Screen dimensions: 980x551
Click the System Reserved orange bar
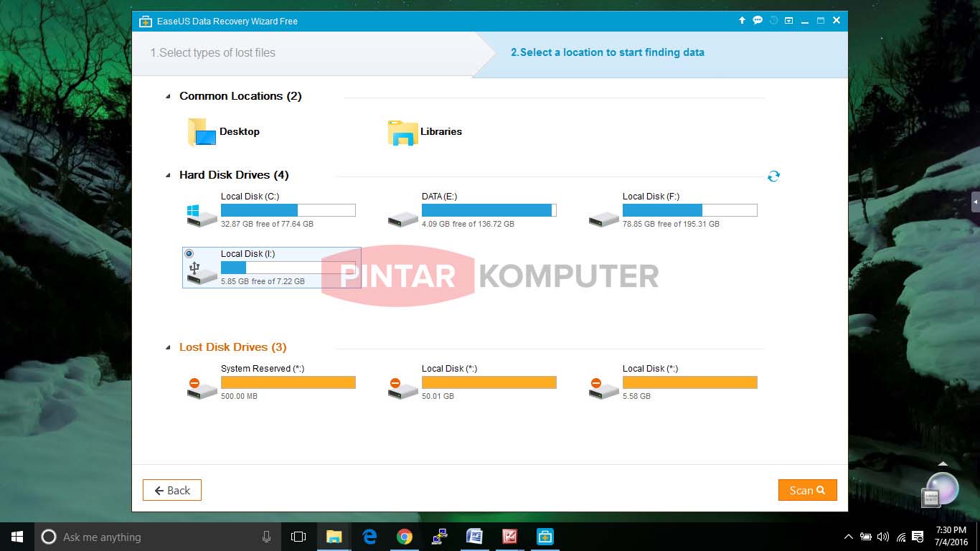(x=288, y=382)
